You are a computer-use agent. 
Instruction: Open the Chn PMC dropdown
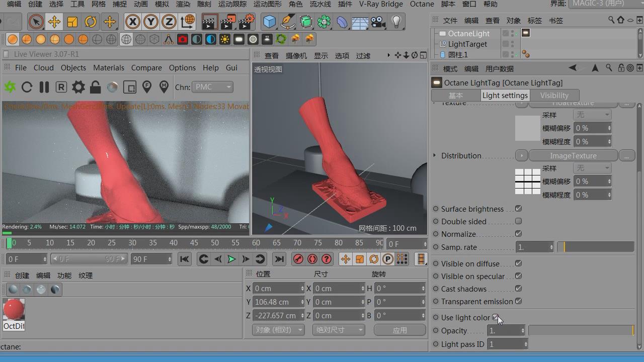212,87
